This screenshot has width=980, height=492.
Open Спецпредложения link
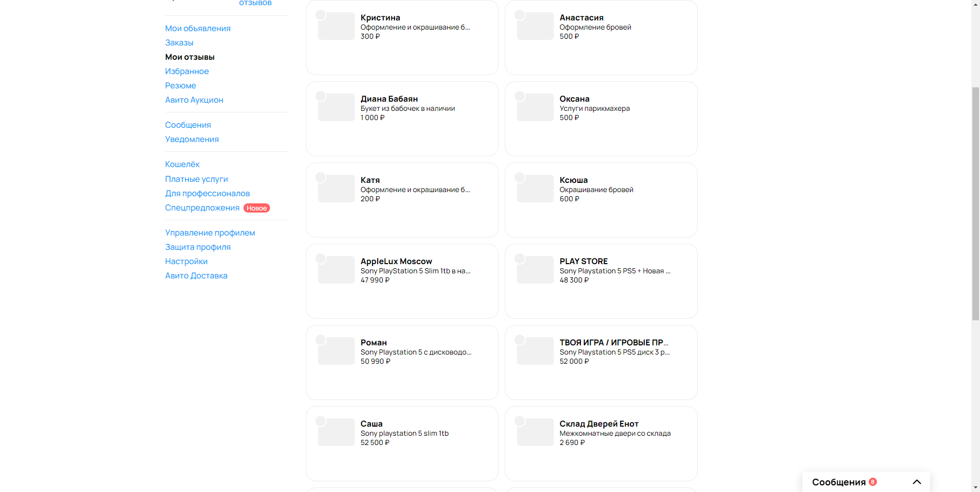point(202,207)
